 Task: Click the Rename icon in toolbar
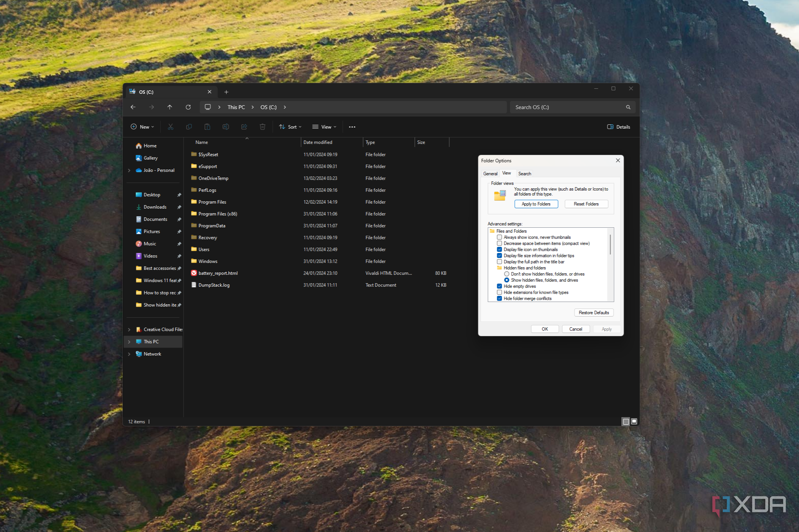pyautogui.click(x=226, y=127)
